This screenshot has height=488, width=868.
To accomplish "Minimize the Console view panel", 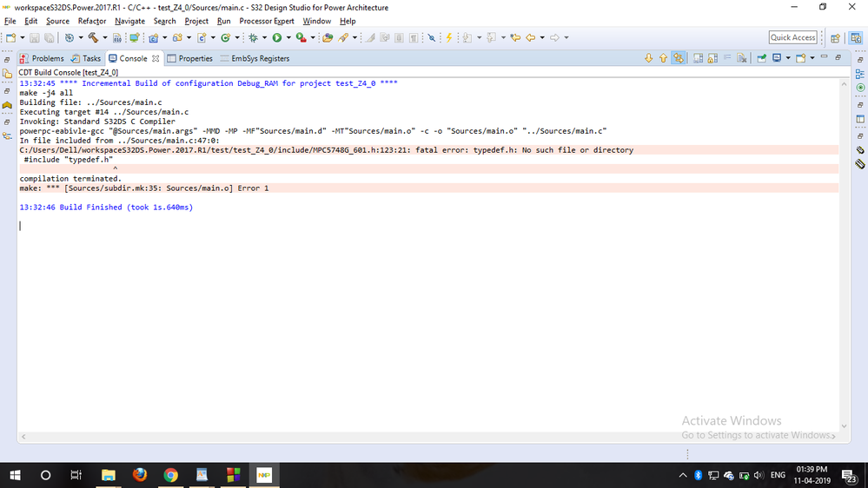I will click(x=825, y=56).
